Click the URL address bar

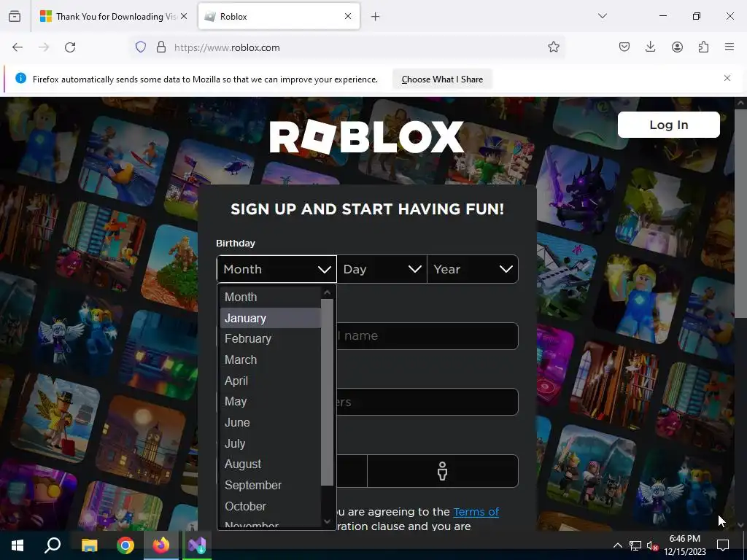coord(348,47)
